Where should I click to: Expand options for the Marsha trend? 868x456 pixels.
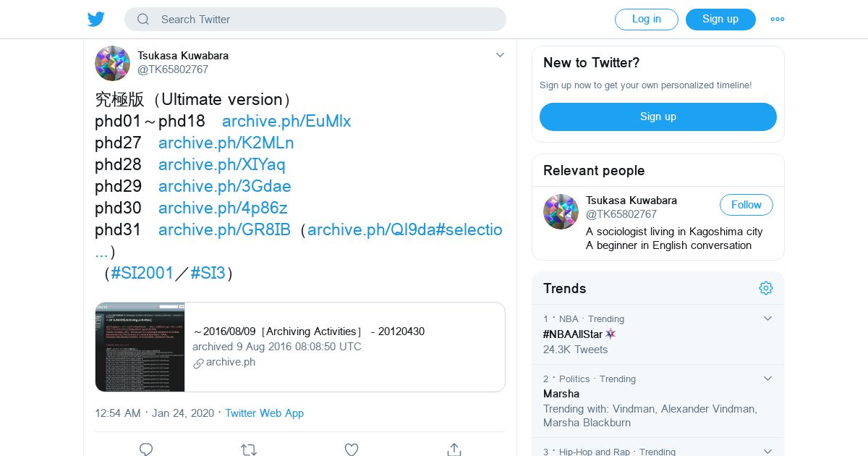768,379
